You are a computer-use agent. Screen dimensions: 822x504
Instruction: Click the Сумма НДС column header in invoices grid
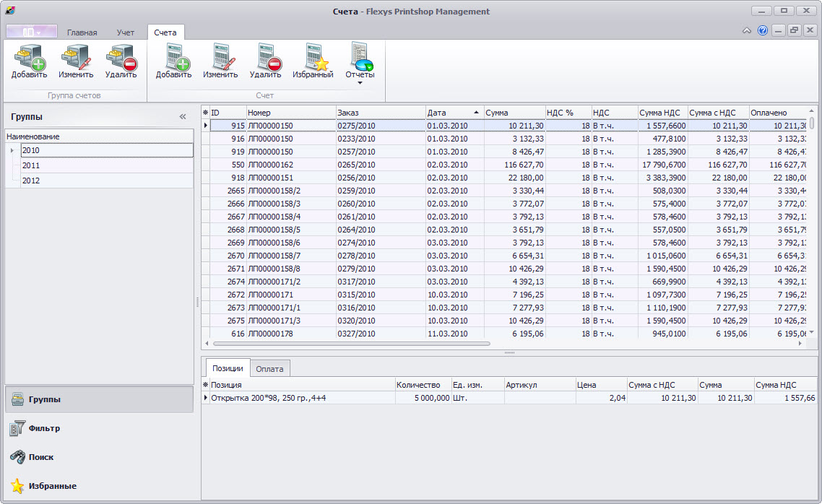662,113
